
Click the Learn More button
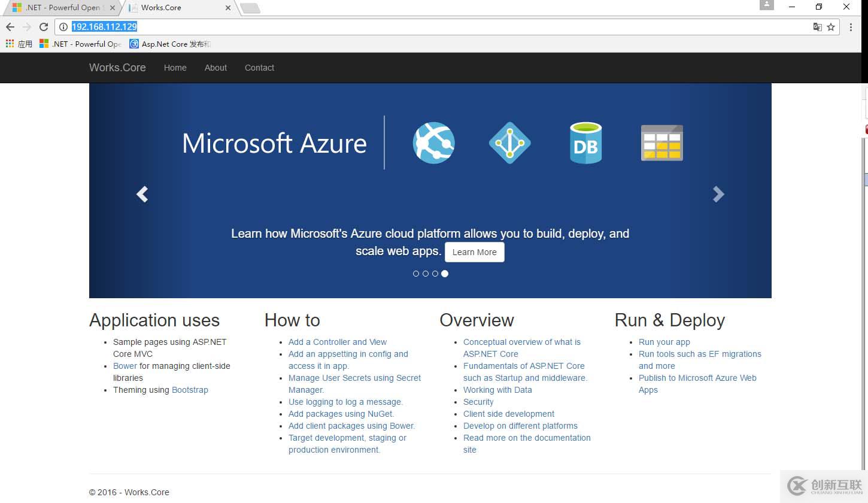tap(475, 252)
